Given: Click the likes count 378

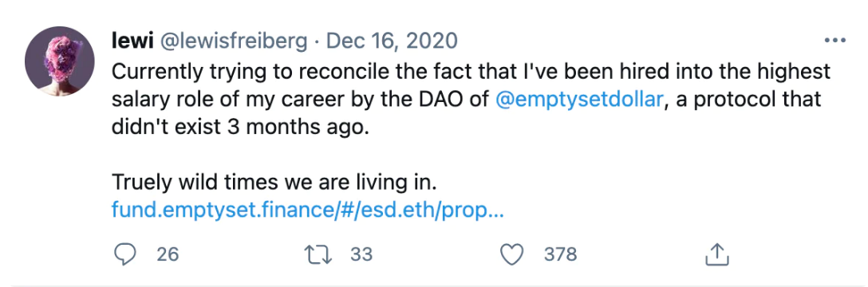Looking at the screenshot, I should (560, 254).
